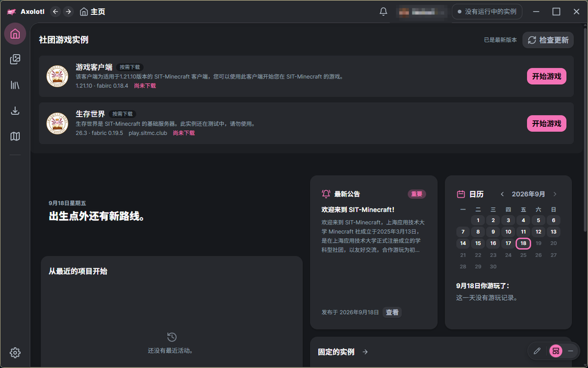Open the 没有运行中的实例 status menu
Screen dimensions: 588x368
click(487, 11)
